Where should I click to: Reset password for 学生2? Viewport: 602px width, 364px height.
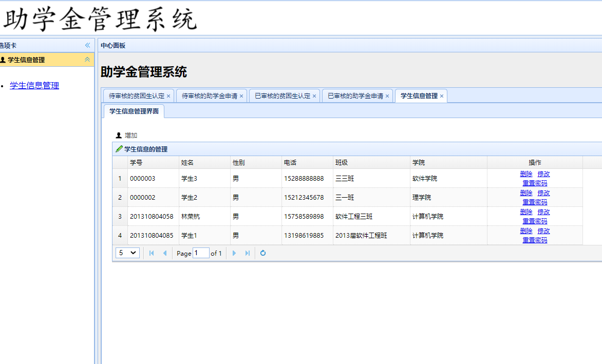tap(535, 202)
